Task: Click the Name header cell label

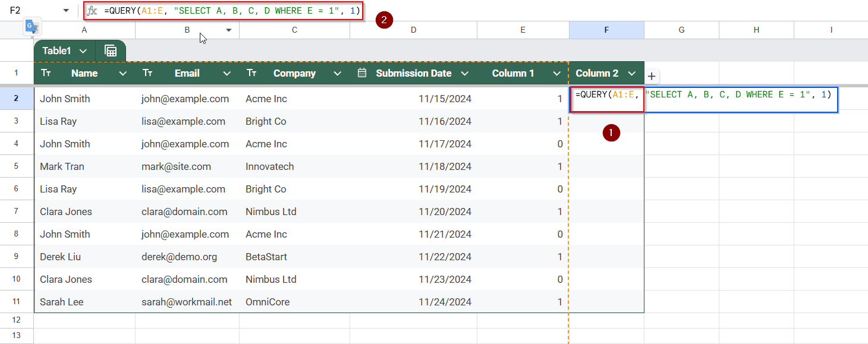Action: [x=84, y=74]
